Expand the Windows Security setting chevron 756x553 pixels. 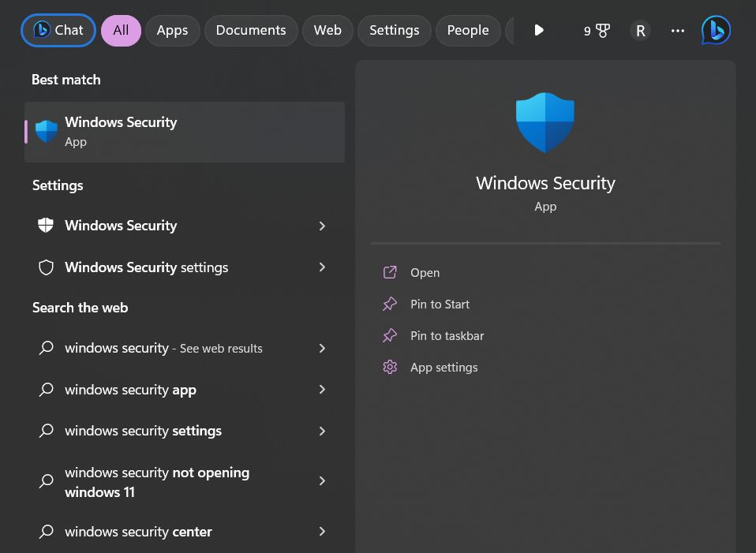[x=322, y=226]
